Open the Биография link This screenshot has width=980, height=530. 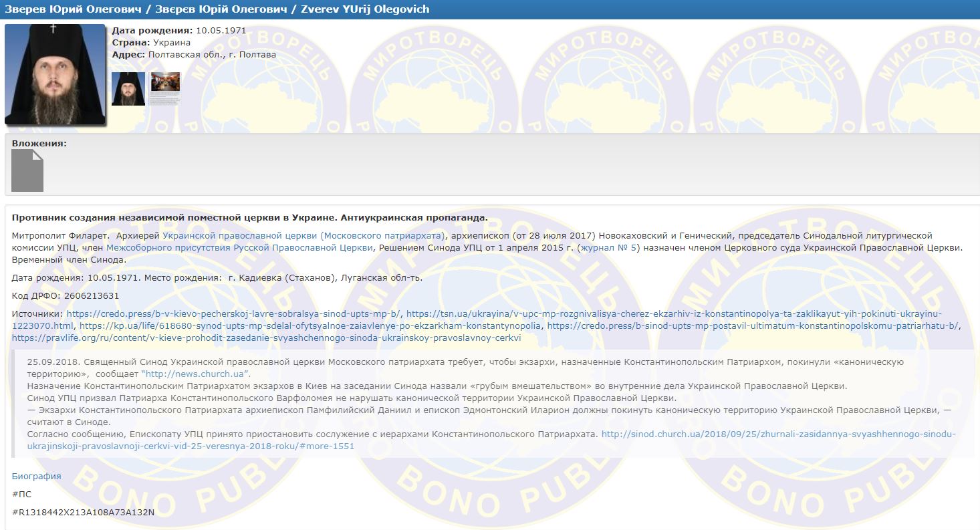tap(36, 476)
